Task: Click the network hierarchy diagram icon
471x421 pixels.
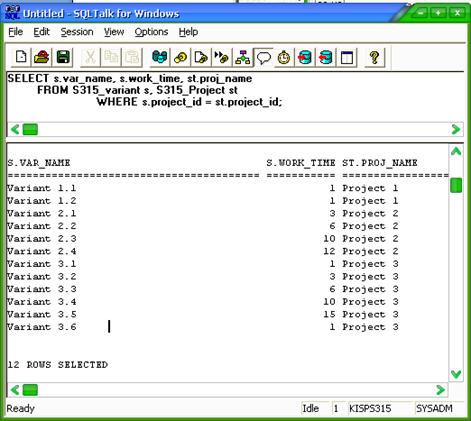Action: [242, 57]
